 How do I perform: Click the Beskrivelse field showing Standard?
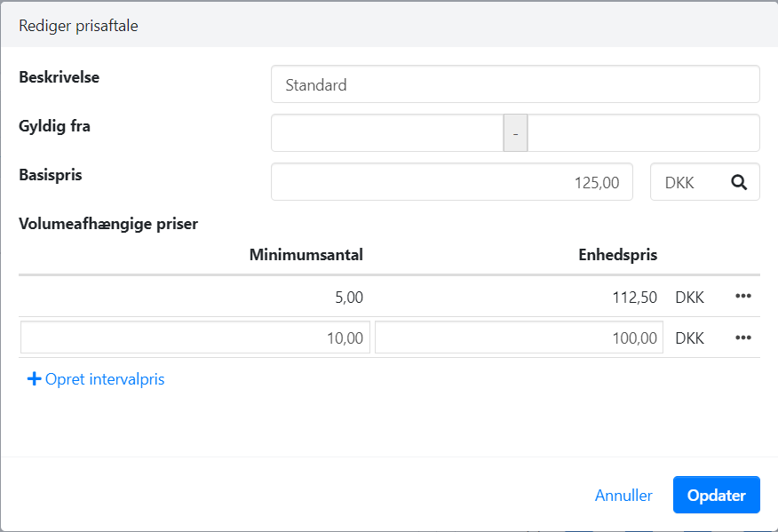(515, 83)
